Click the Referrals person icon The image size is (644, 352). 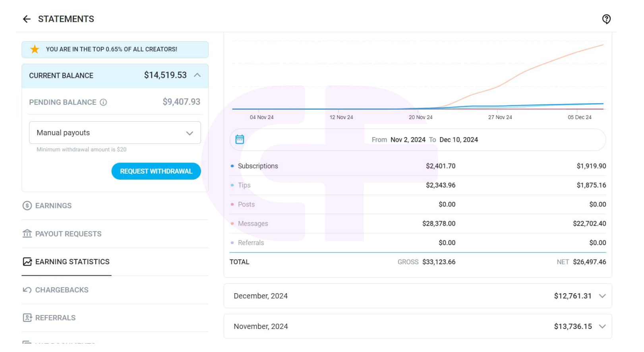pos(27,317)
